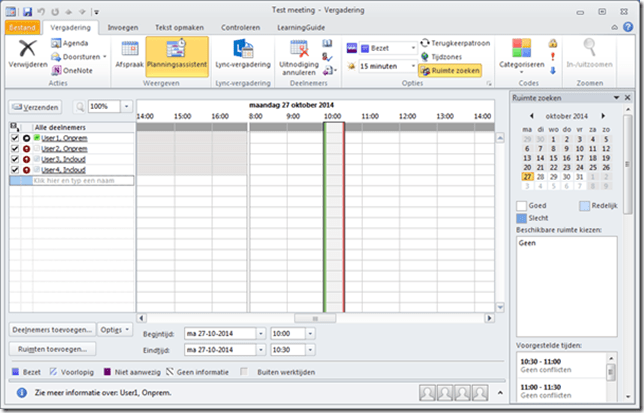The image size is (644, 413).
Task: Uncheck the User4, Incloud attendee checkbox
Action: click(14, 170)
